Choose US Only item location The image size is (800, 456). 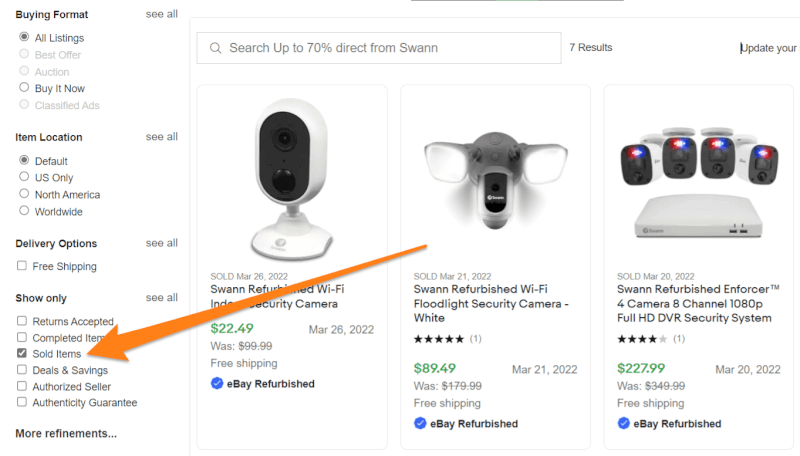(x=24, y=177)
